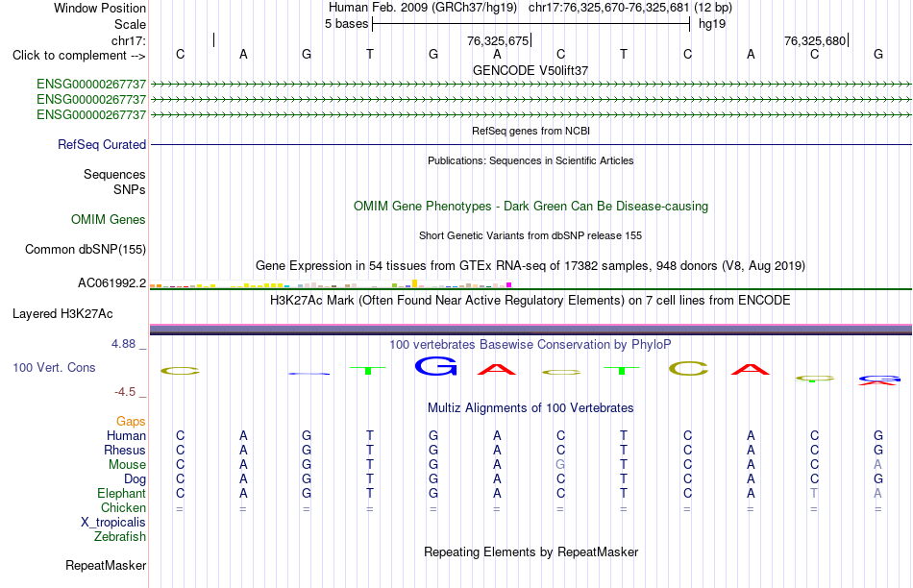Click the Sequences track label
913x588 pixels.
pos(114,174)
